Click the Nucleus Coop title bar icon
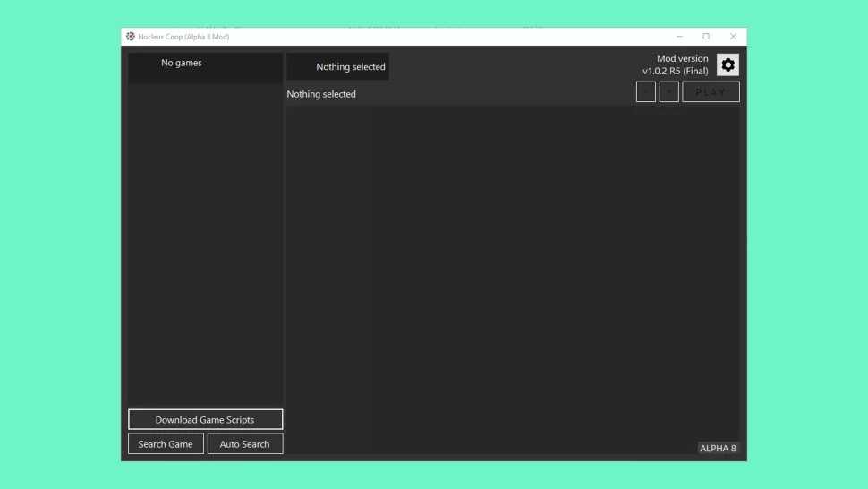Viewport: 868px width, 489px height. pyautogui.click(x=131, y=37)
